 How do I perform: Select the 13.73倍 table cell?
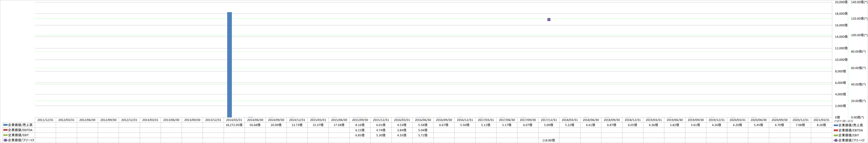297,125
